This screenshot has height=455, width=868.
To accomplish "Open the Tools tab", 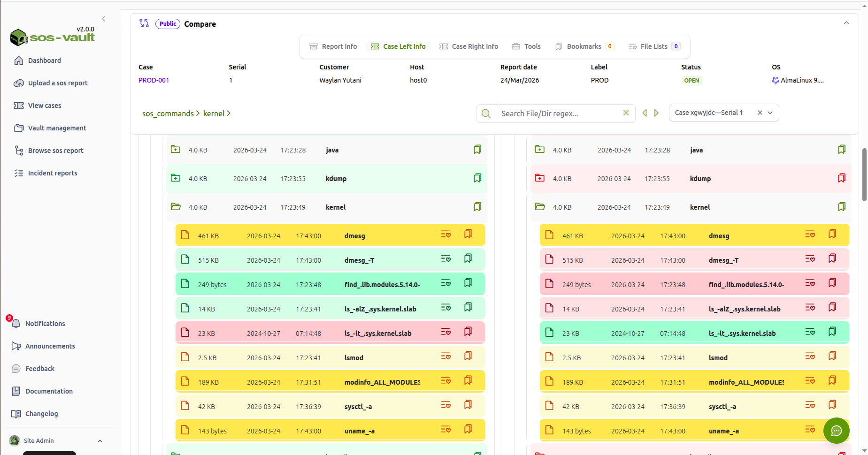I will [526, 46].
